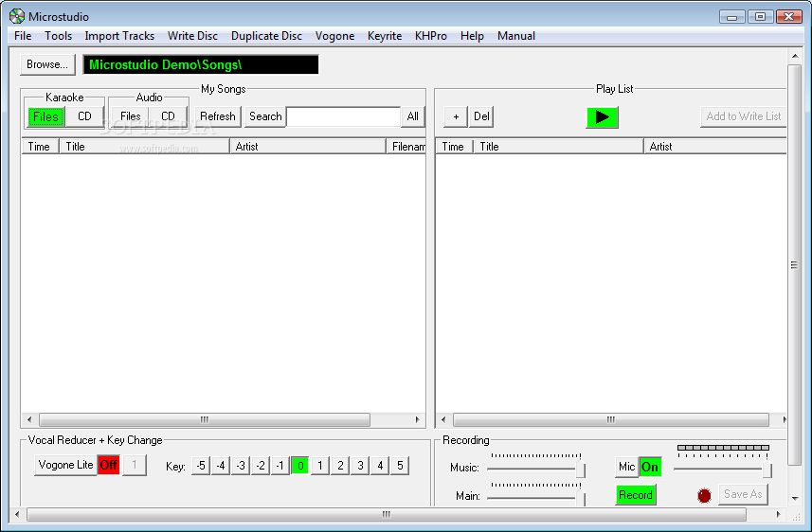Set key change to 0

tap(300, 466)
